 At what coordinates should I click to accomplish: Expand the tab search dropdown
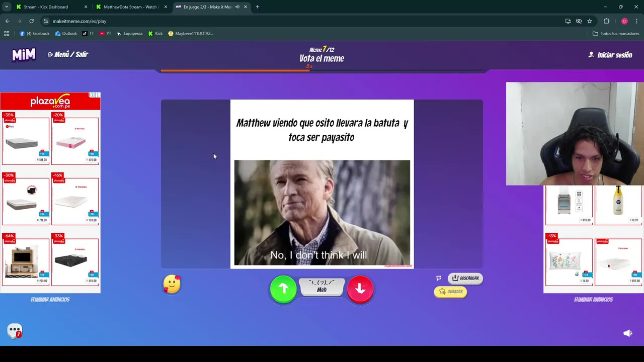[7, 7]
